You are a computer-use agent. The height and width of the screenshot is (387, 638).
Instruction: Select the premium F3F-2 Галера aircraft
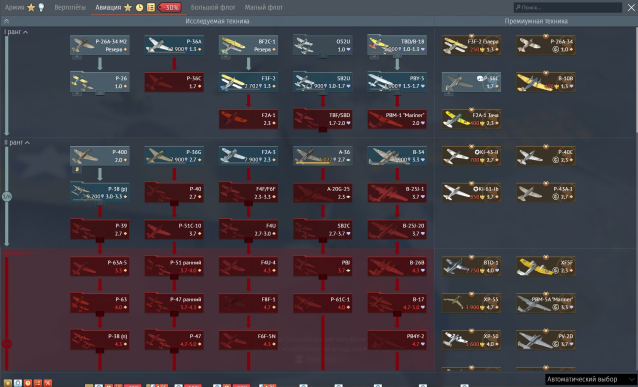click(x=471, y=45)
